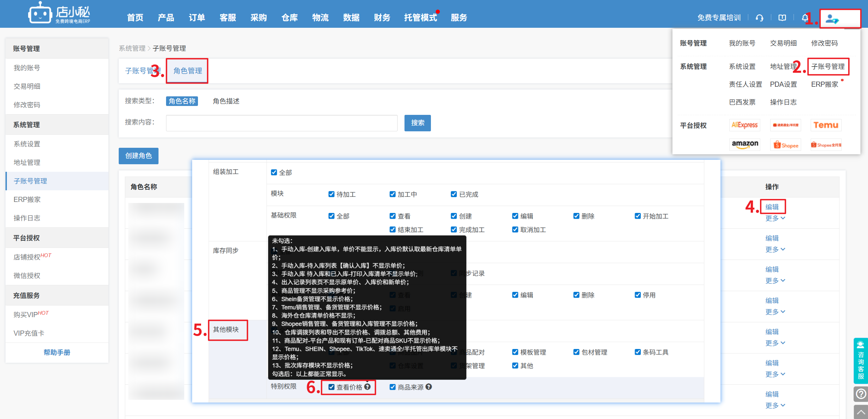Click the blue 搜索 button
The width and height of the screenshot is (868, 419).
(x=417, y=123)
